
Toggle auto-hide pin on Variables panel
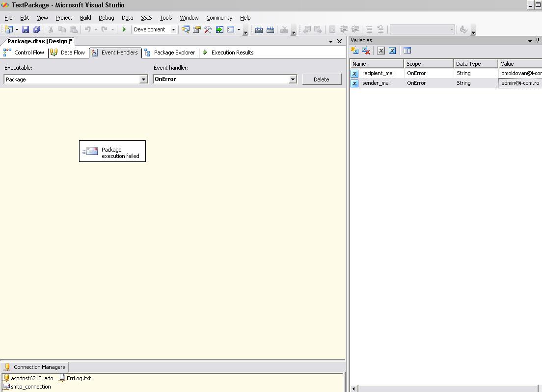click(x=538, y=41)
